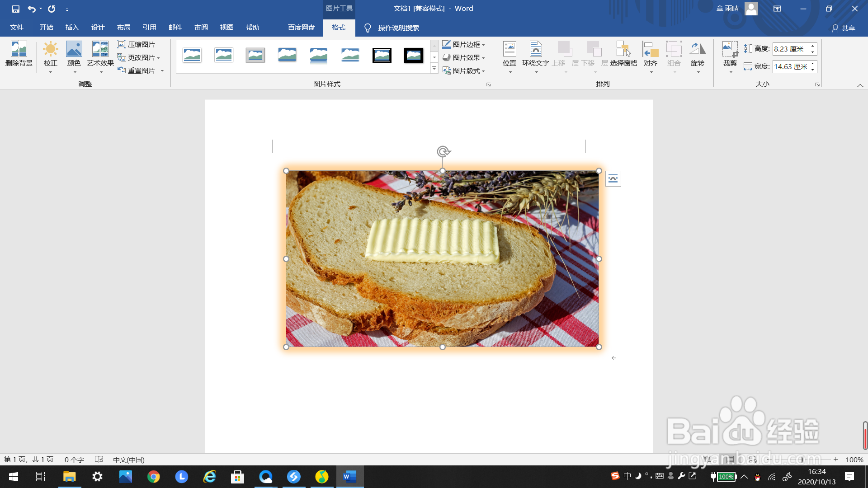The width and height of the screenshot is (868, 488).
Task: Click Compress Pictures (压缩图片)
Action: [x=136, y=44]
